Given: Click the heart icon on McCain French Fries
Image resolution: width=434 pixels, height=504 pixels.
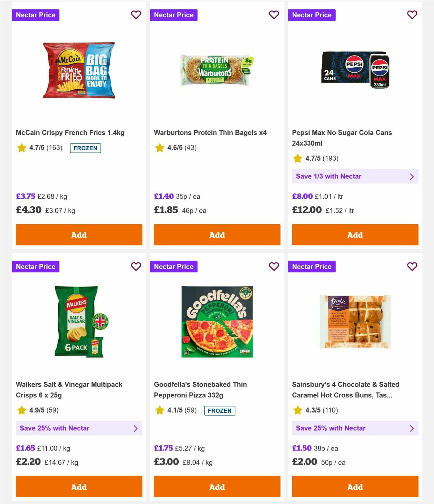Looking at the screenshot, I should coord(136,15).
